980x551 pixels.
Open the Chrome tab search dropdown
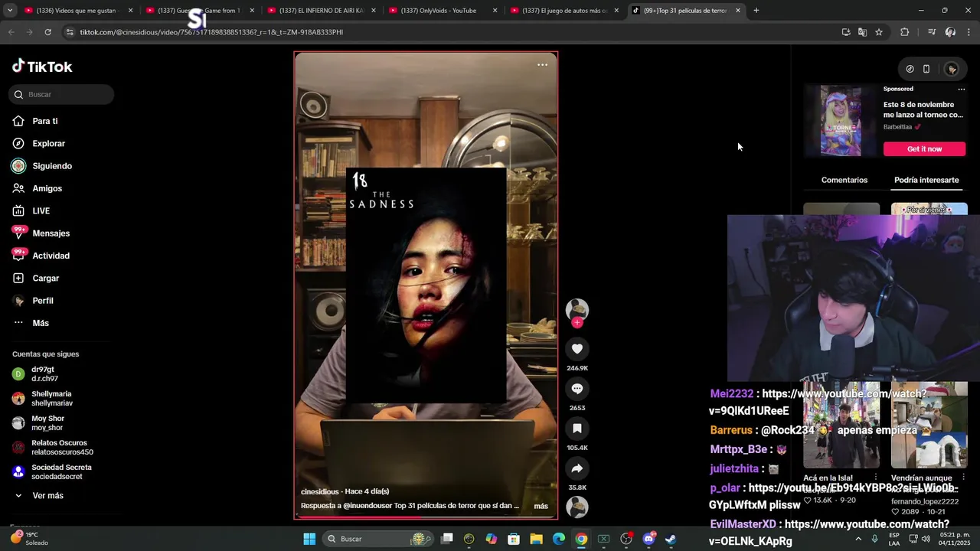tap(9, 11)
